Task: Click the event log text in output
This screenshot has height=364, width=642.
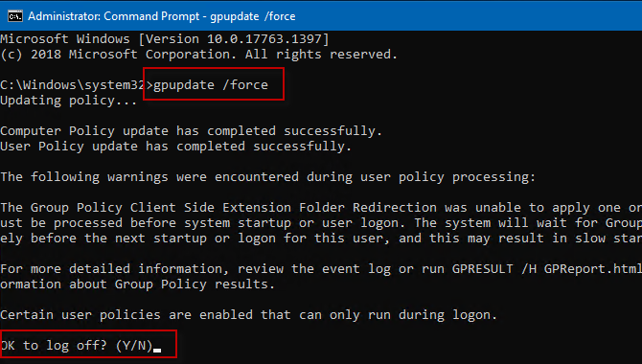Action: point(355,269)
